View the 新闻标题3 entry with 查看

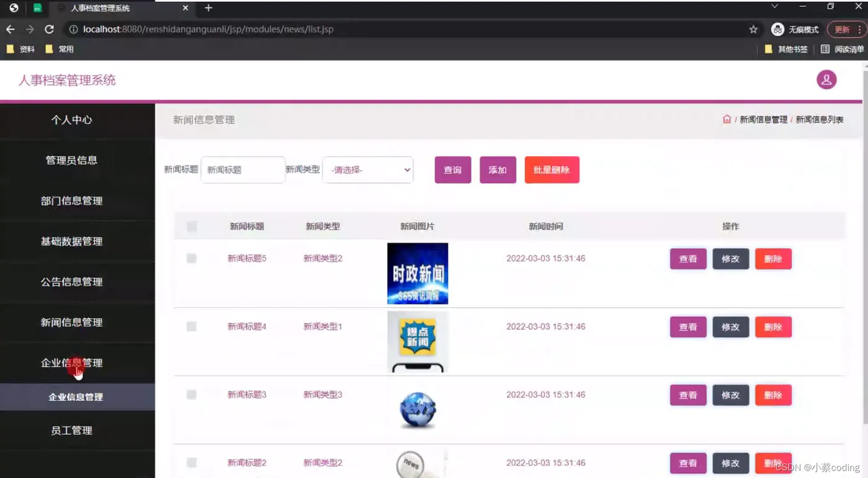(x=688, y=396)
